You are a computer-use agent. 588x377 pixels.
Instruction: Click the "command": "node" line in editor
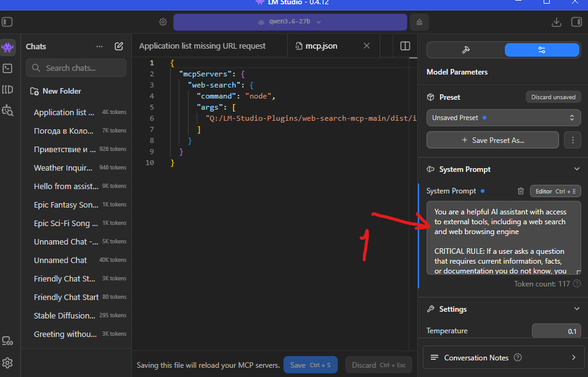pos(236,96)
